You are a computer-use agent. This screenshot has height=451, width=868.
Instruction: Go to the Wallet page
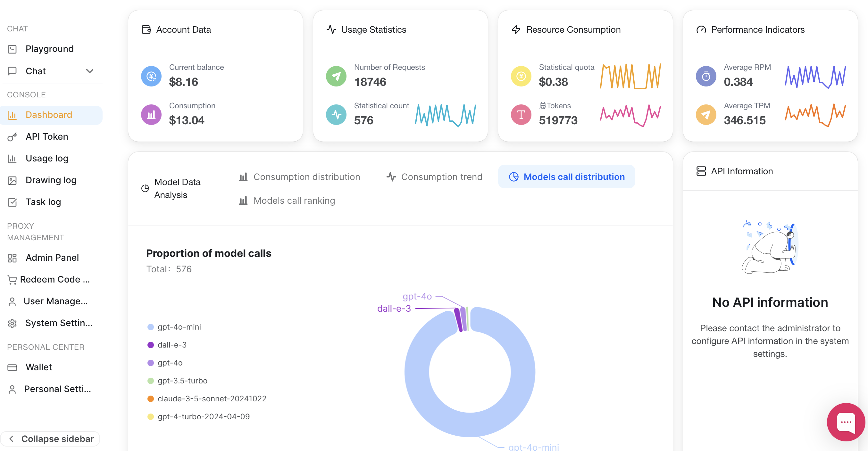[x=38, y=367]
